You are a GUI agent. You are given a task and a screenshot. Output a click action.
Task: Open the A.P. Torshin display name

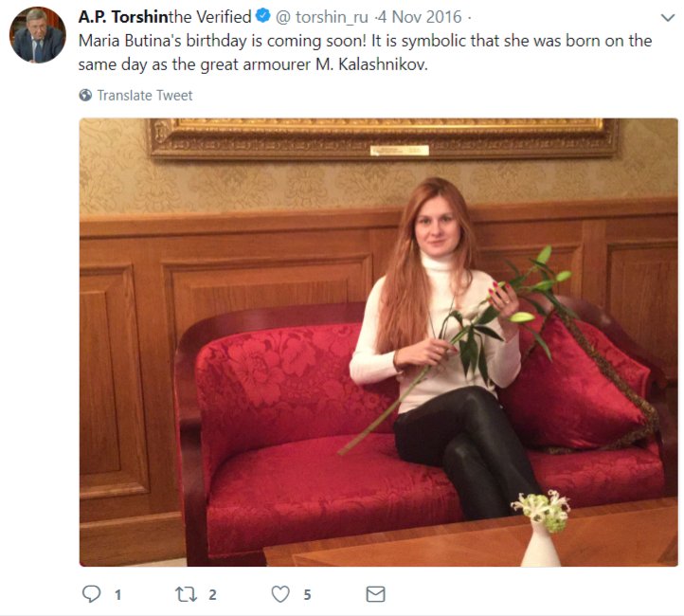123,17
